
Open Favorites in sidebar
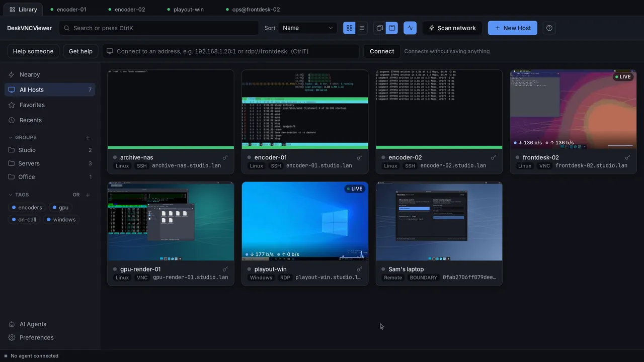50,105
